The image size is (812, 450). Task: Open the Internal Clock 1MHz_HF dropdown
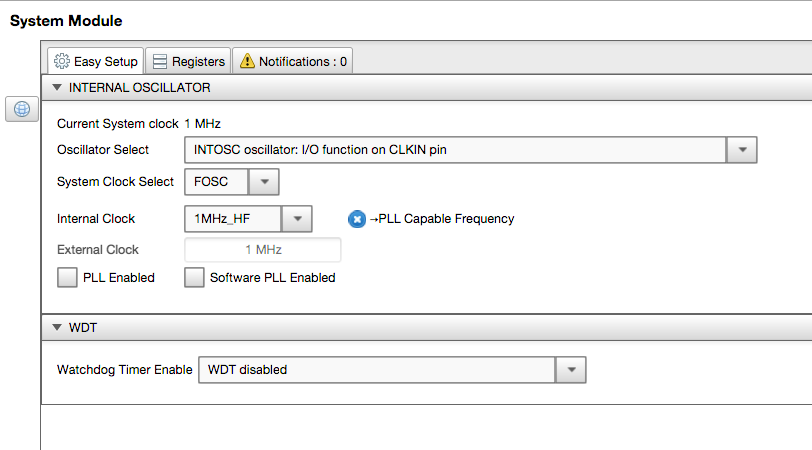point(298,219)
